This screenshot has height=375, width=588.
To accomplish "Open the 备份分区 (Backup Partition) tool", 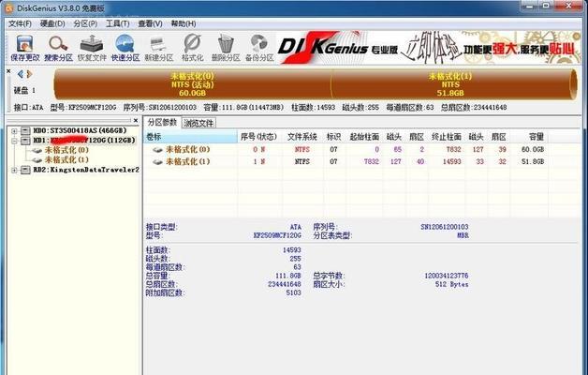I will (259, 48).
